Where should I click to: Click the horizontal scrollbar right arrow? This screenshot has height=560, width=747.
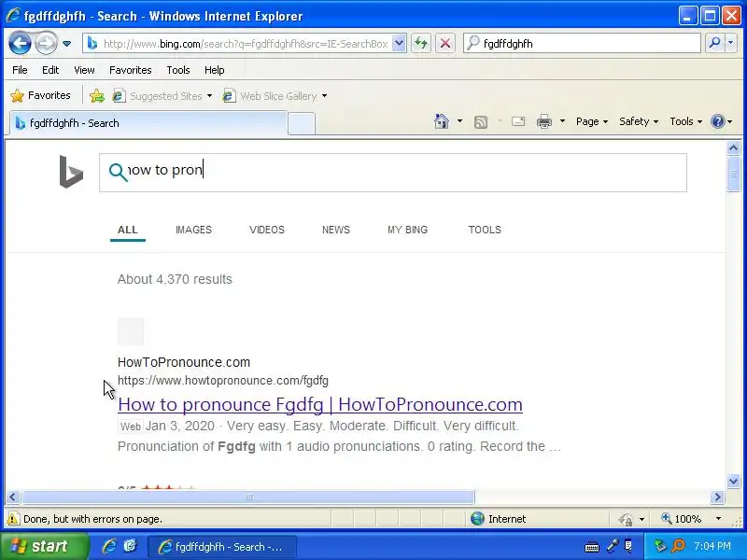point(717,497)
